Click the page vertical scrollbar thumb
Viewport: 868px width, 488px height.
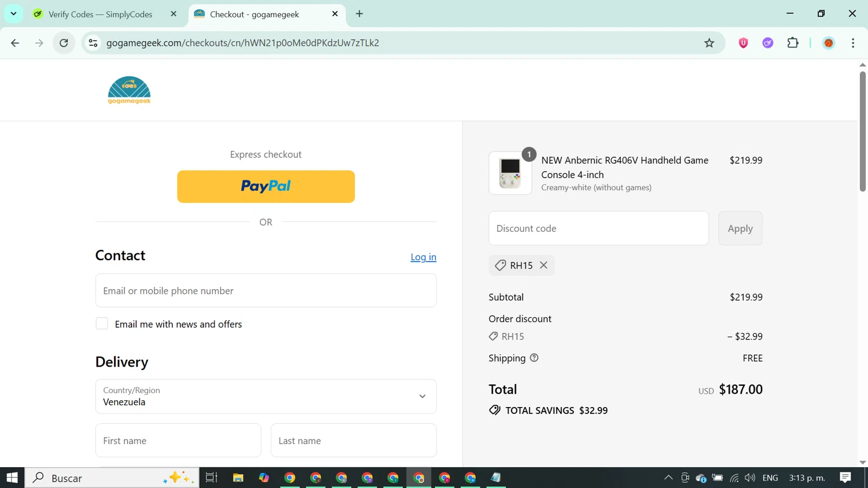(x=863, y=131)
